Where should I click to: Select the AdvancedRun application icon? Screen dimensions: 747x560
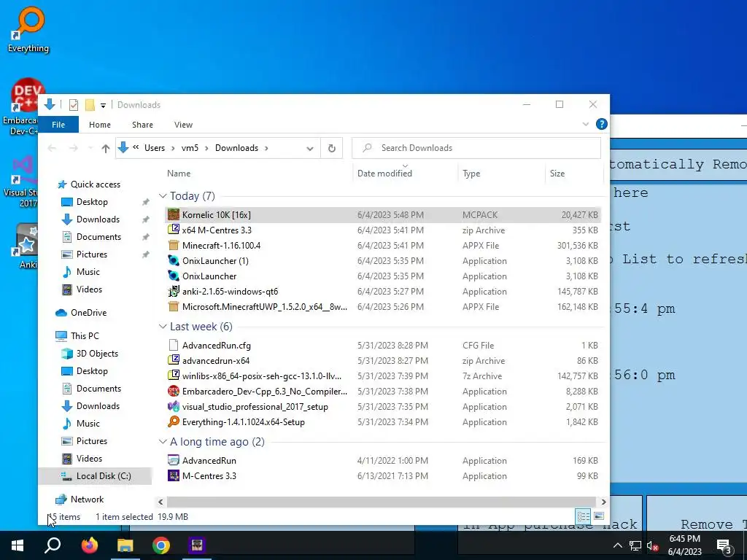pyautogui.click(x=174, y=461)
